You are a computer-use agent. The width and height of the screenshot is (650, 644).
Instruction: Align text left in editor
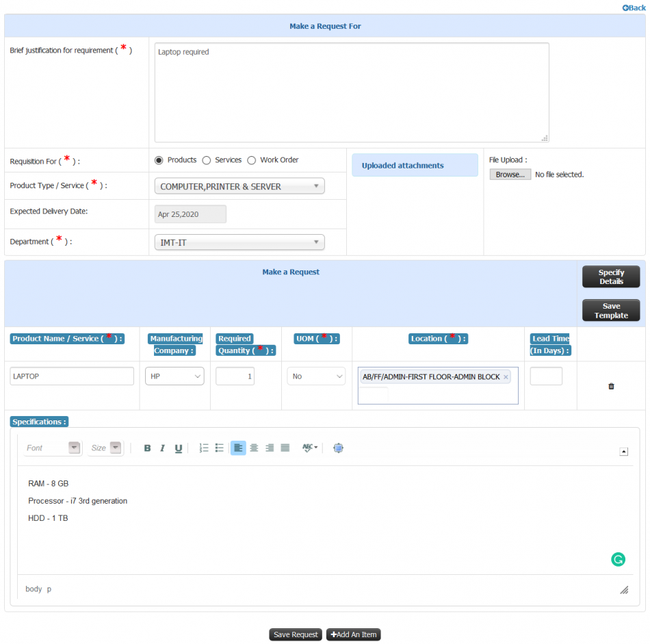(x=238, y=448)
